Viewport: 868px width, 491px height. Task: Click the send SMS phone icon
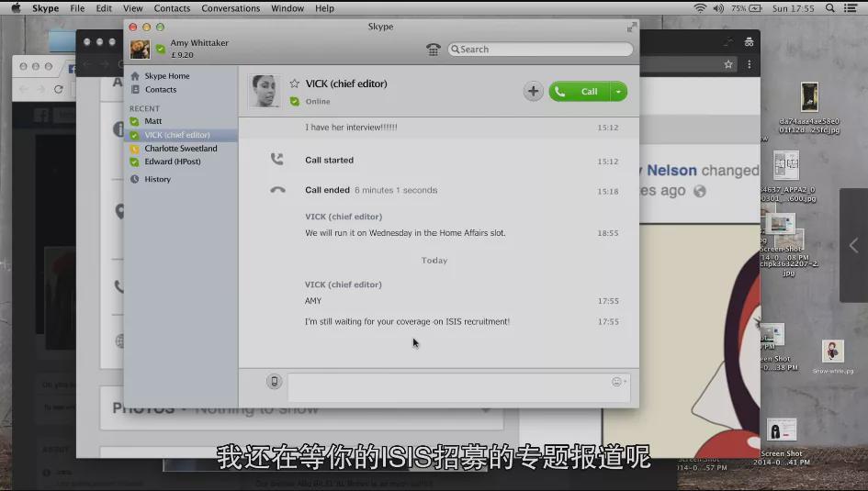tap(274, 382)
